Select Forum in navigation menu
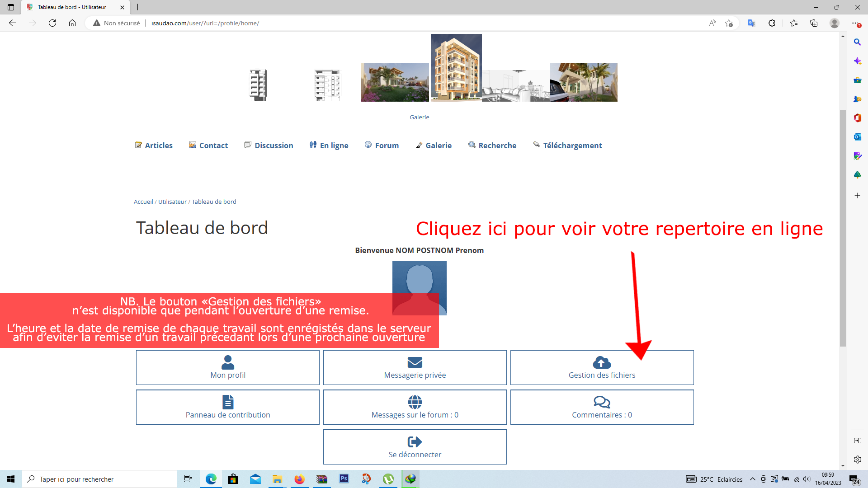 click(x=382, y=145)
